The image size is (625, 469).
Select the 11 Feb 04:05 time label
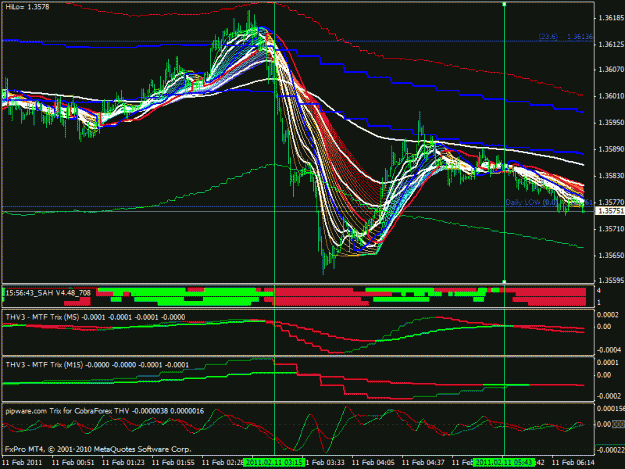(x=373, y=463)
